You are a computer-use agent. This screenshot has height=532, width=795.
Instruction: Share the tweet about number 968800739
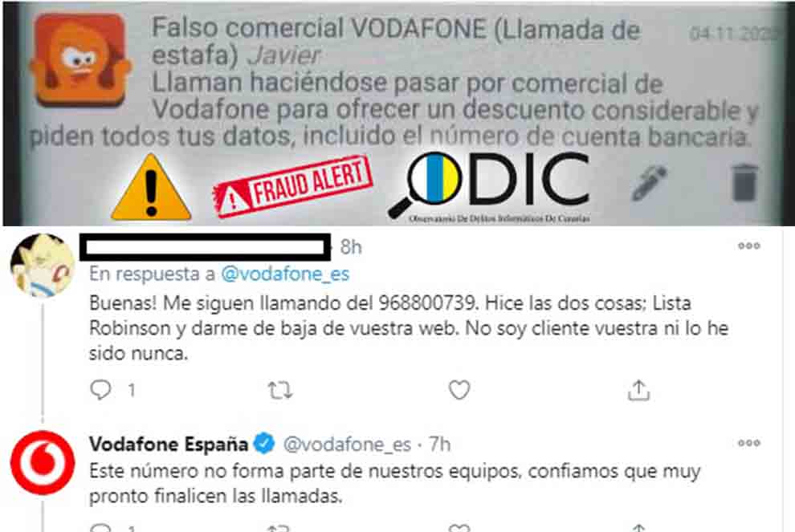638,390
